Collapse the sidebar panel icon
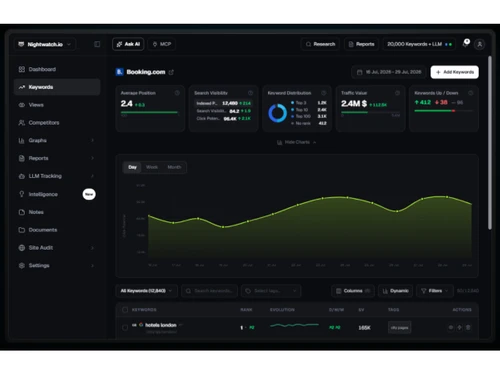This screenshot has height=375, width=500. click(97, 44)
